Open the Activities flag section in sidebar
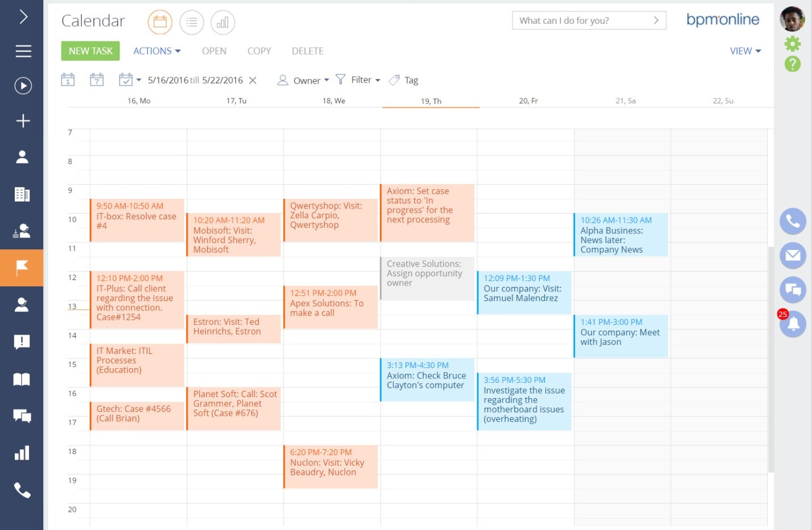This screenshot has height=530, width=812. coord(22,268)
